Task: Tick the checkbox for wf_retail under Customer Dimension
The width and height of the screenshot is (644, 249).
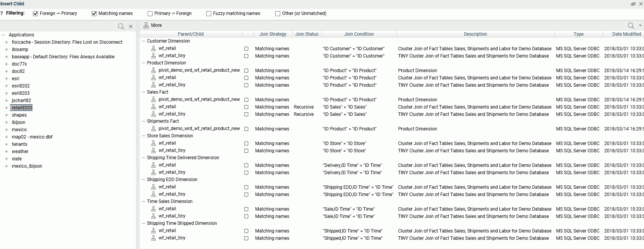Action: pos(246,49)
